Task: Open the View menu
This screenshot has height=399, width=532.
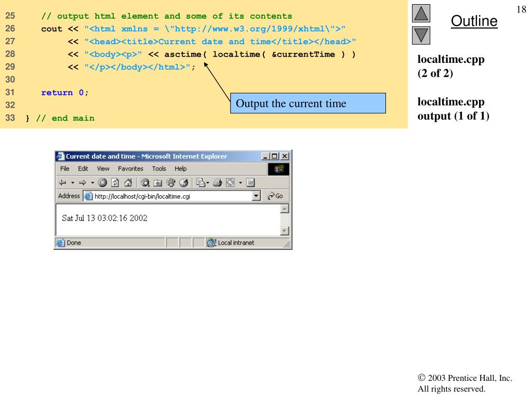Action: click(103, 169)
